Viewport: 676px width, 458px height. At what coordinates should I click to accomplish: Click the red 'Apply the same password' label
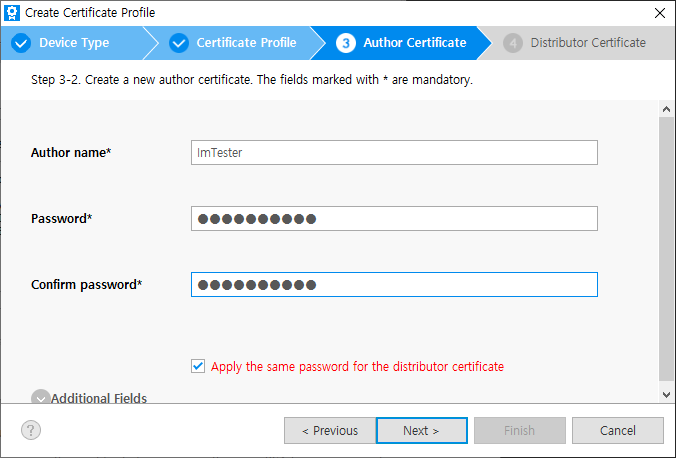tap(357, 367)
